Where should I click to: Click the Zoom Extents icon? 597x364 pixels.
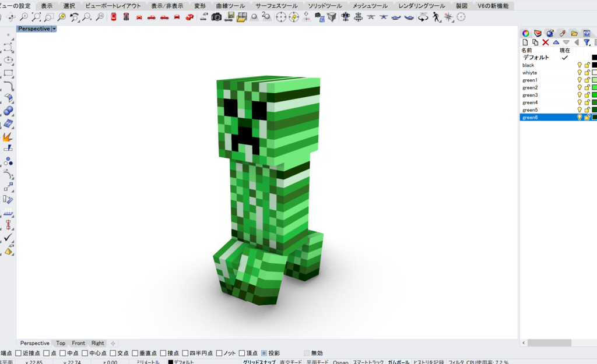point(37,17)
